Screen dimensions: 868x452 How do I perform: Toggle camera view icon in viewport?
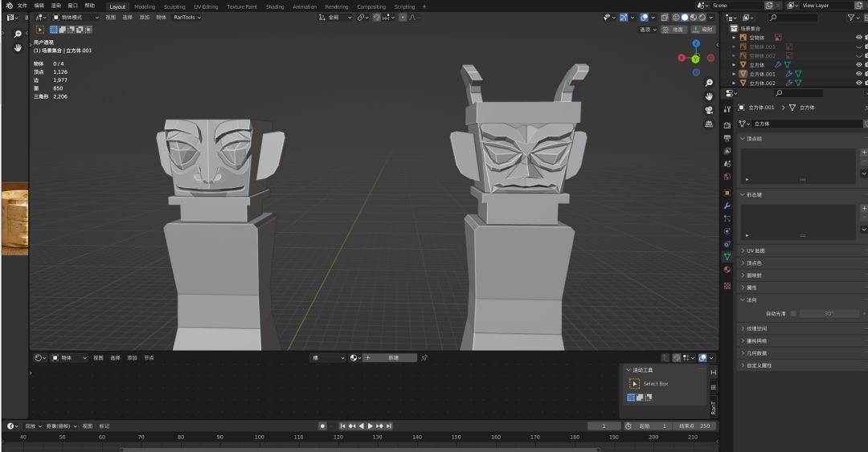pos(709,110)
